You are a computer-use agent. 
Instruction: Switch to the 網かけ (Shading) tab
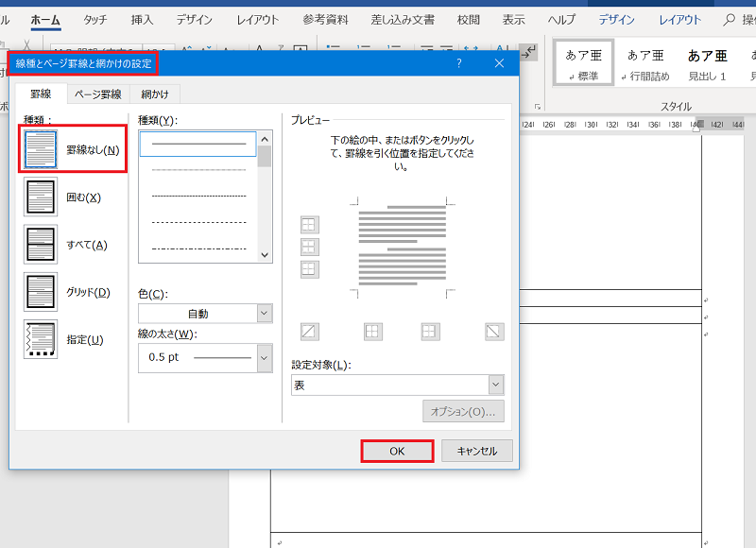pyautogui.click(x=154, y=94)
